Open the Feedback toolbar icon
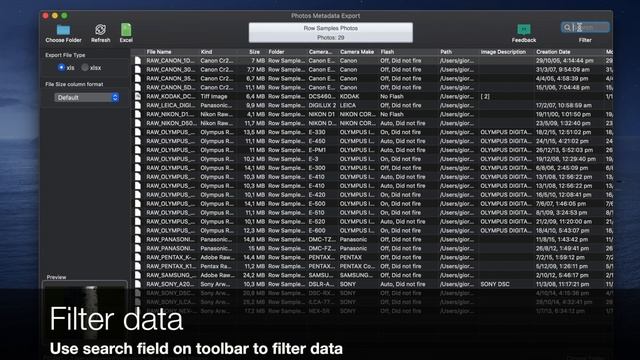640x360 pixels. [524, 29]
